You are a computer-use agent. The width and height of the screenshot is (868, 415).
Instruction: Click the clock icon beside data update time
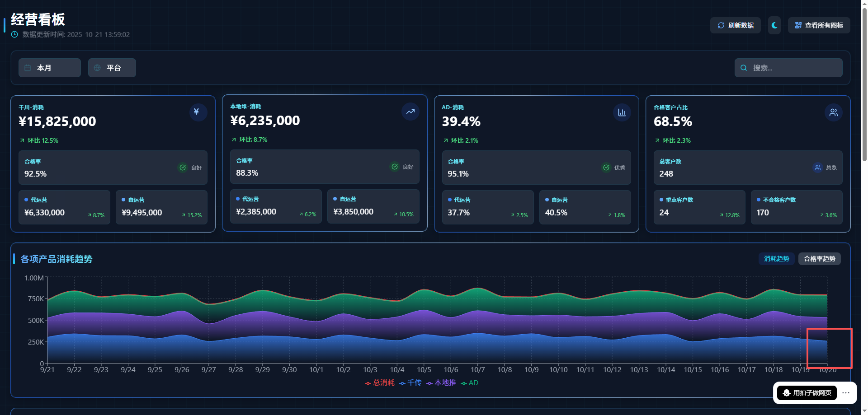coord(14,35)
